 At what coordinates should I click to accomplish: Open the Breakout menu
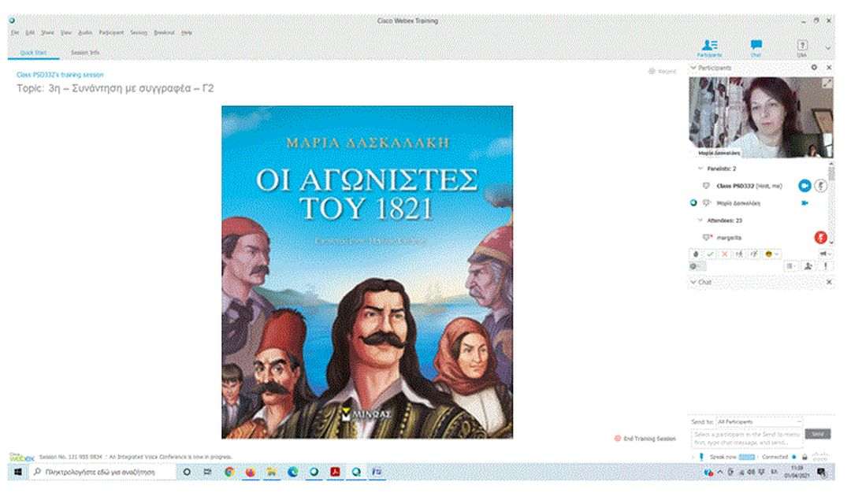point(165,33)
